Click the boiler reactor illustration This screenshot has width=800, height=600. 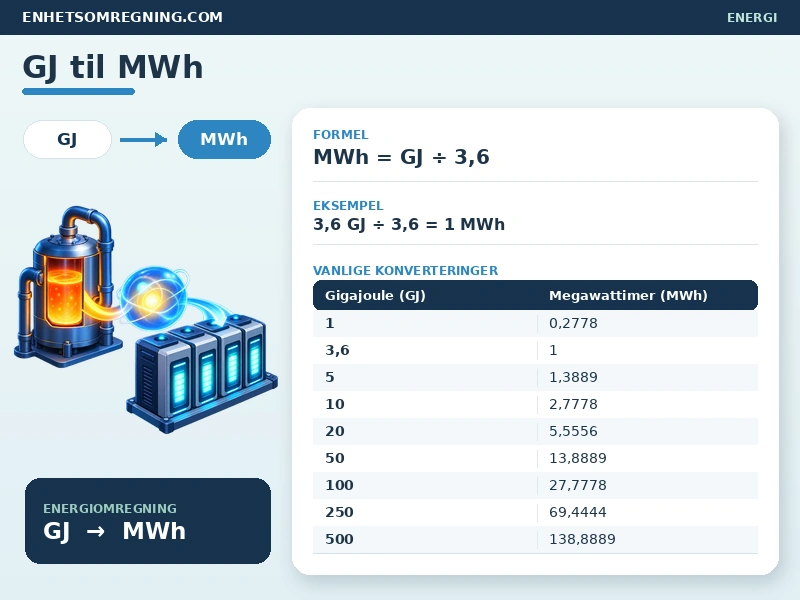[66, 286]
